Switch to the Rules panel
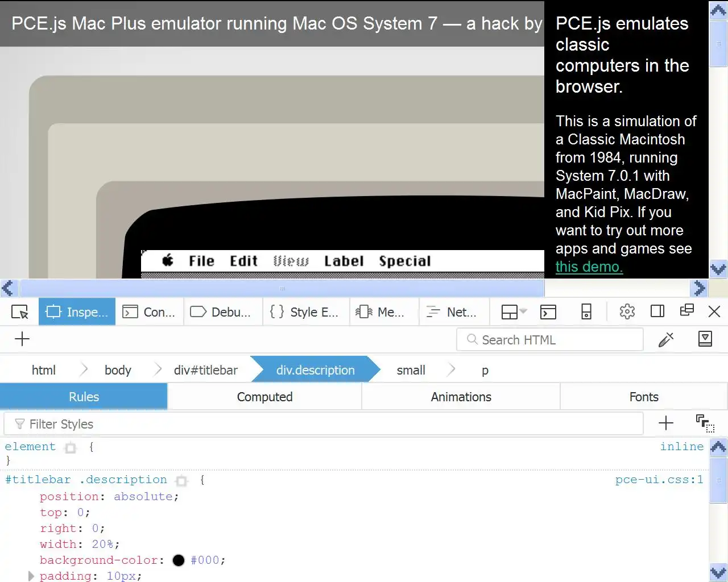This screenshot has width=728, height=582. (x=84, y=397)
